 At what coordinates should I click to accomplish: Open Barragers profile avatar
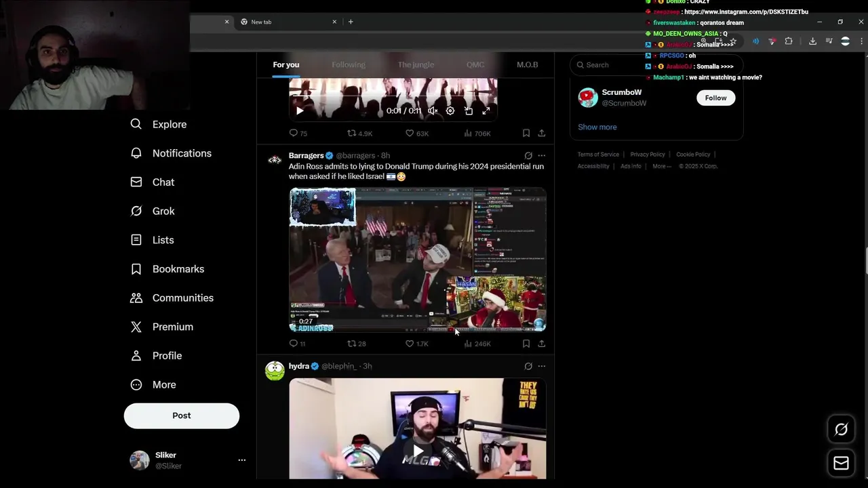275,160
